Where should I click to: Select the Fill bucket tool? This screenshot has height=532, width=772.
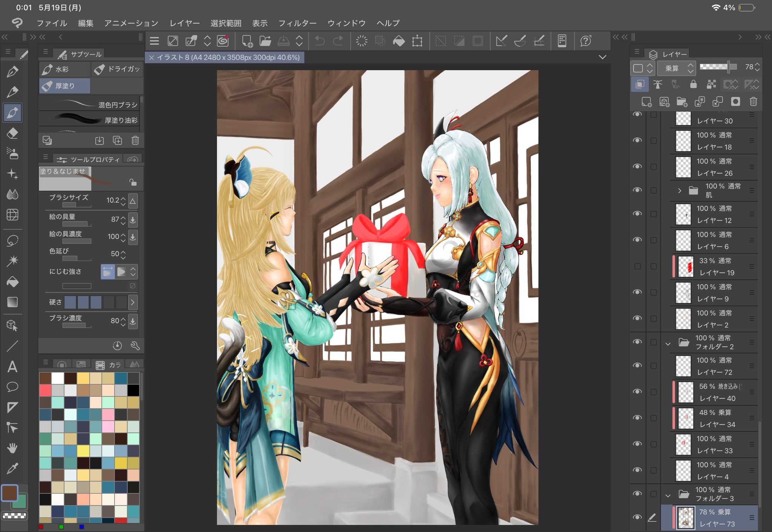point(12,281)
